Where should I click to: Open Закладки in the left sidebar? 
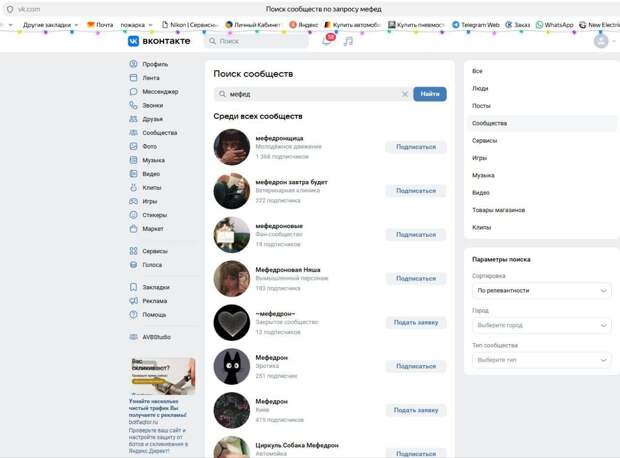pos(155,287)
